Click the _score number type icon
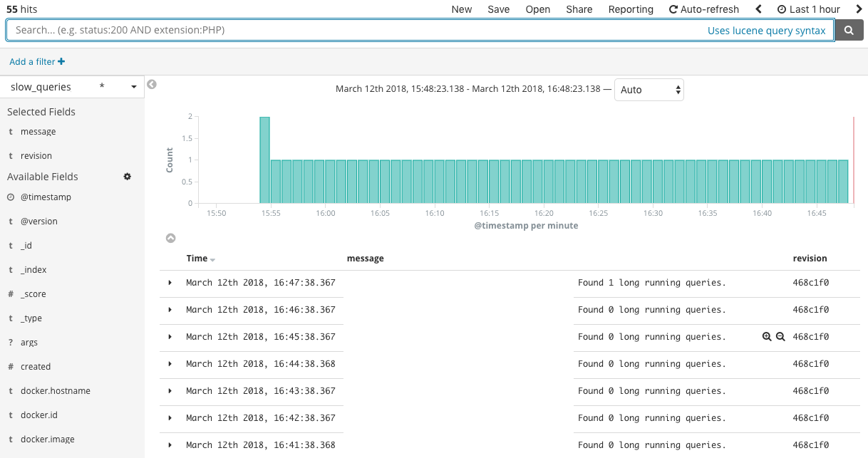868x458 pixels. click(x=11, y=294)
